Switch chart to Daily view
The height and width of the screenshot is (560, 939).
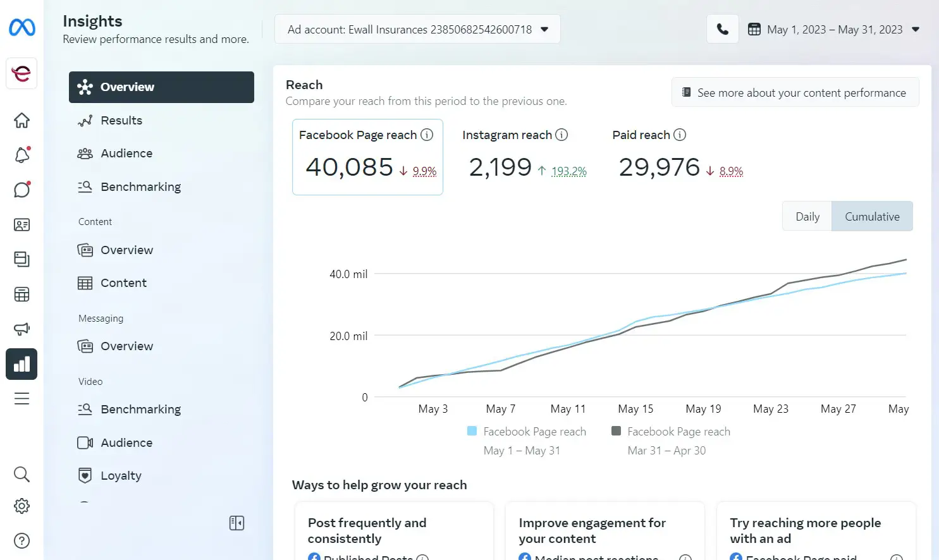click(x=807, y=216)
